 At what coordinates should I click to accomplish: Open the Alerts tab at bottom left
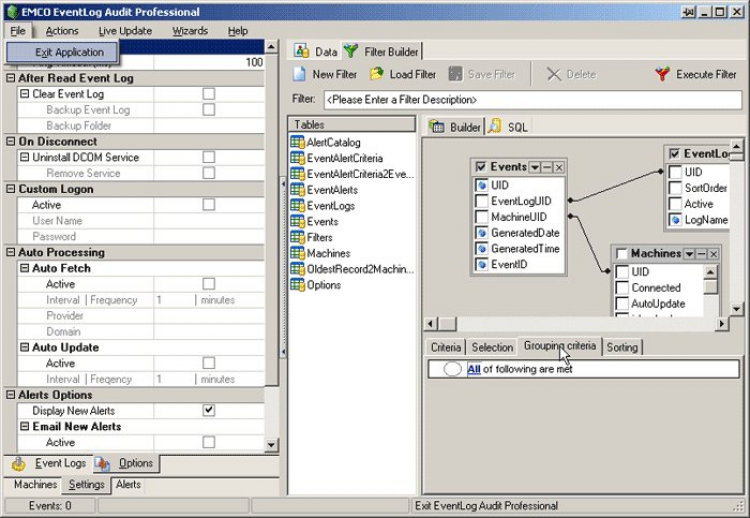tap(128, 485)
